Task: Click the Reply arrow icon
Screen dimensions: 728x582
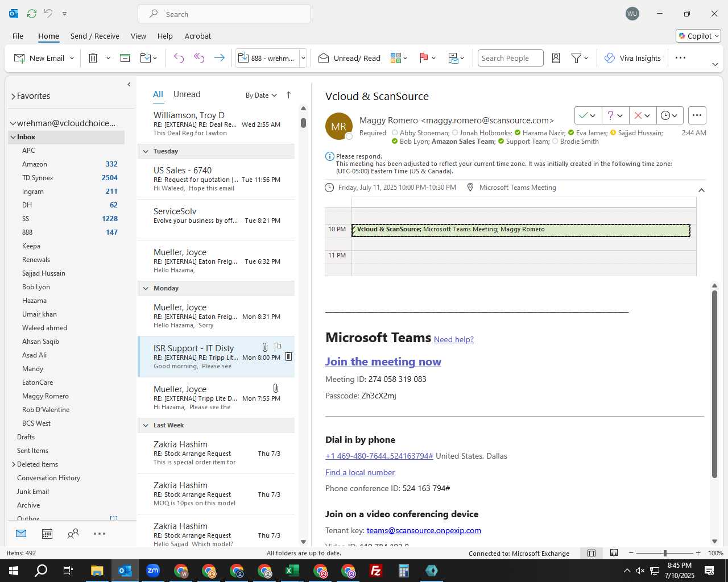Action: coord(179,58)
